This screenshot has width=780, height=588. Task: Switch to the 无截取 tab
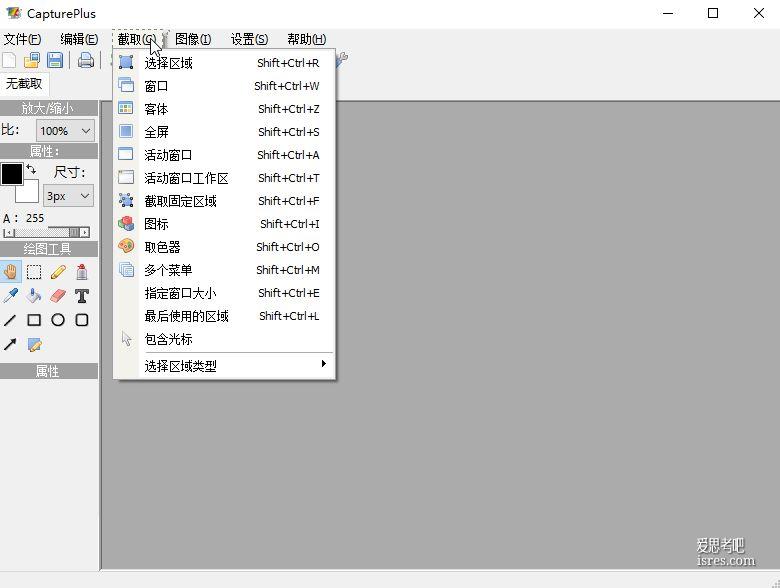[23, 84]
